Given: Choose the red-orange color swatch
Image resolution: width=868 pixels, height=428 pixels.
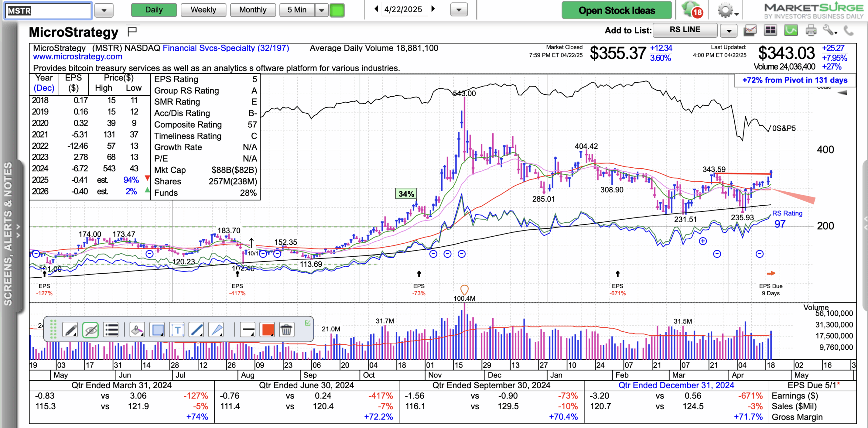Looking at the screenshot, I should (x=267, y=330).
